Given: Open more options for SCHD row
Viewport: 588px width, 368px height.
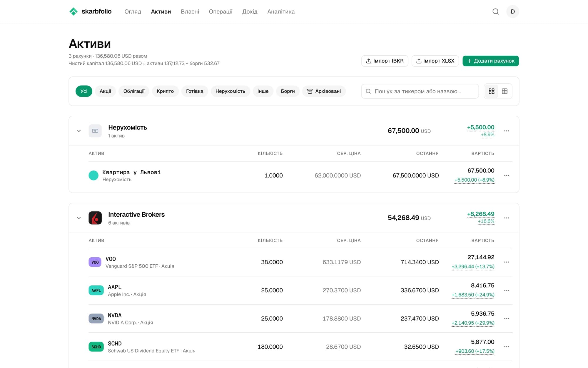Looking at the screenshot, I should point(507,347).
